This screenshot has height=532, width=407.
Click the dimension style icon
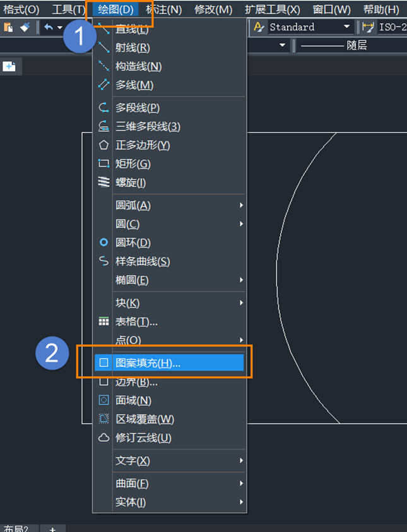368,27
